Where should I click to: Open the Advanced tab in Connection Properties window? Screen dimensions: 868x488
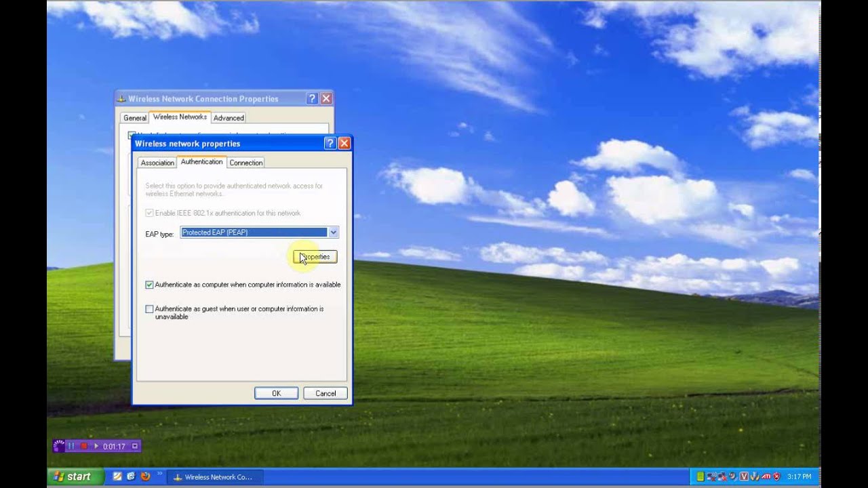(229, 118)
